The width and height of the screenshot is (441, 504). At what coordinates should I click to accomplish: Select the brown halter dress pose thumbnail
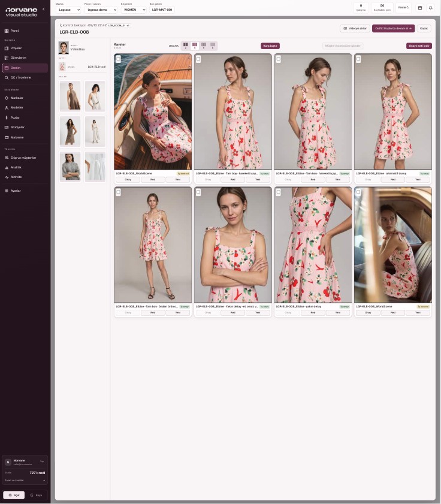coord(70,96)
